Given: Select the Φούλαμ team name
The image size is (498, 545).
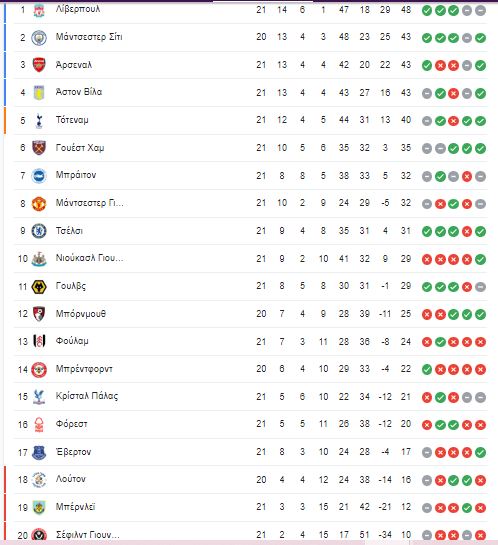Looking at the screenshot, I should point(72,341).
